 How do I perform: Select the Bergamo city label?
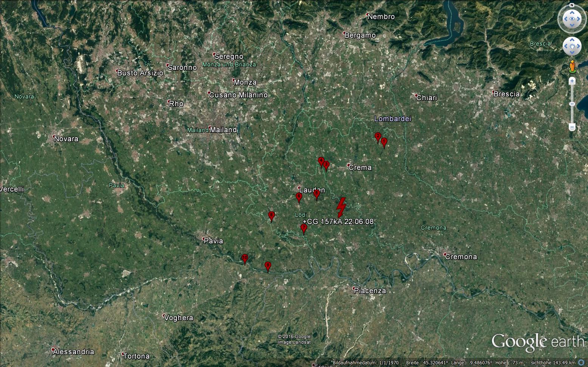click(x=360, y=35)
